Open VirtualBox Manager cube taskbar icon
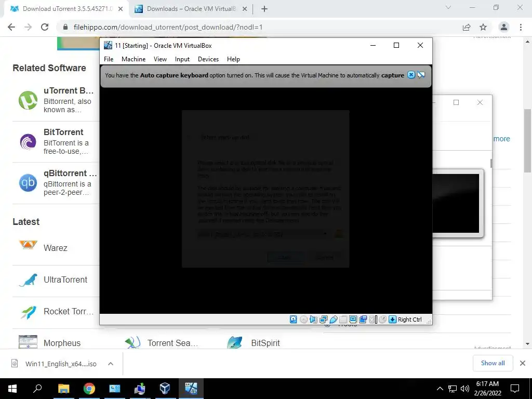 pyautogui.click(x=165, y=389)
